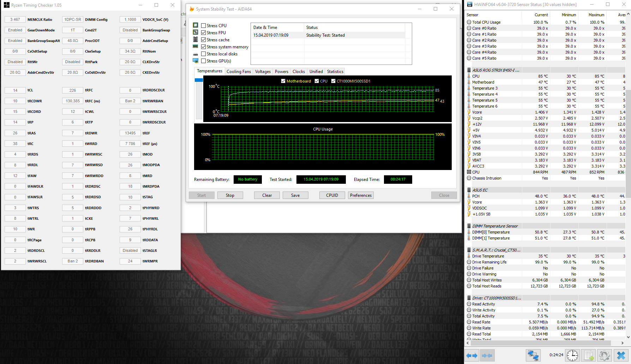Click HWiNFO expand columns arrows button
The width and height of the screenshot is (631, 364).
tap(472, 356)
